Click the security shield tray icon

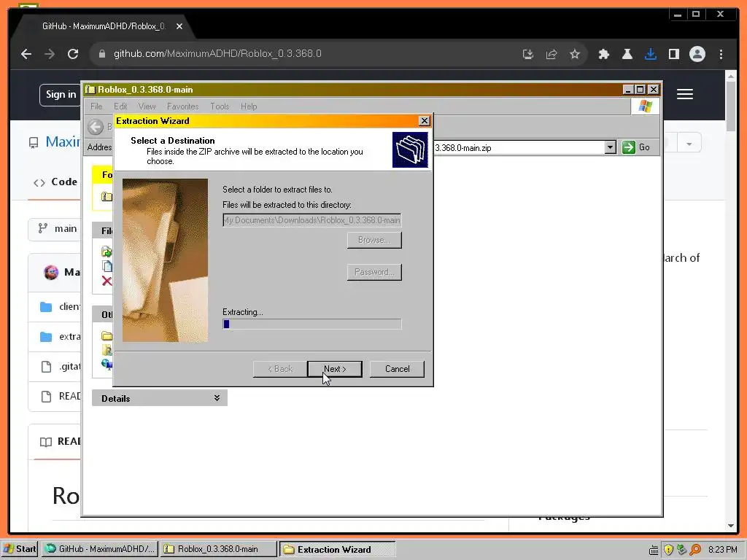[668, 550]
